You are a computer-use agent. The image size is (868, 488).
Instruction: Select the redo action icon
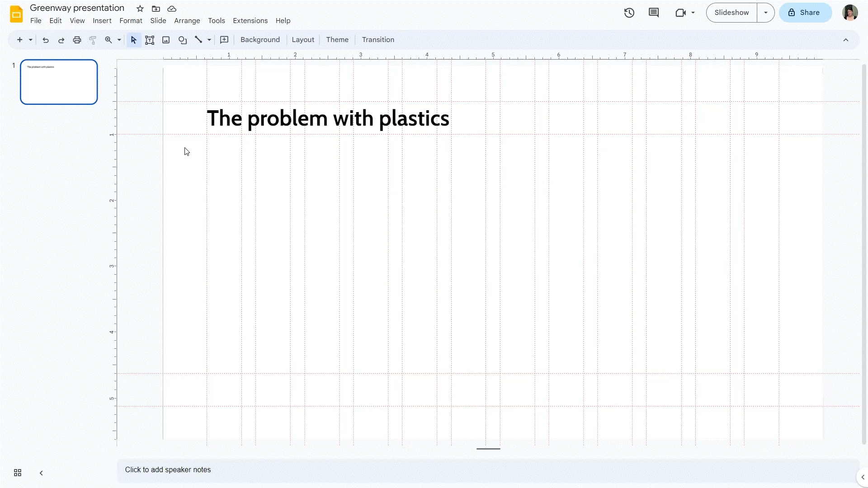[x=61, y=39]
